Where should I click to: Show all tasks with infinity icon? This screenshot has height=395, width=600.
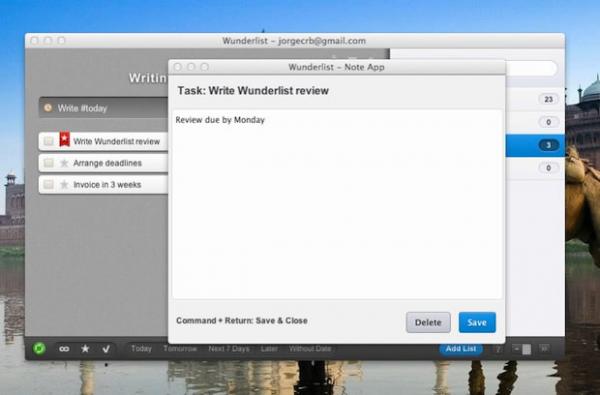(x=64, y=349)
